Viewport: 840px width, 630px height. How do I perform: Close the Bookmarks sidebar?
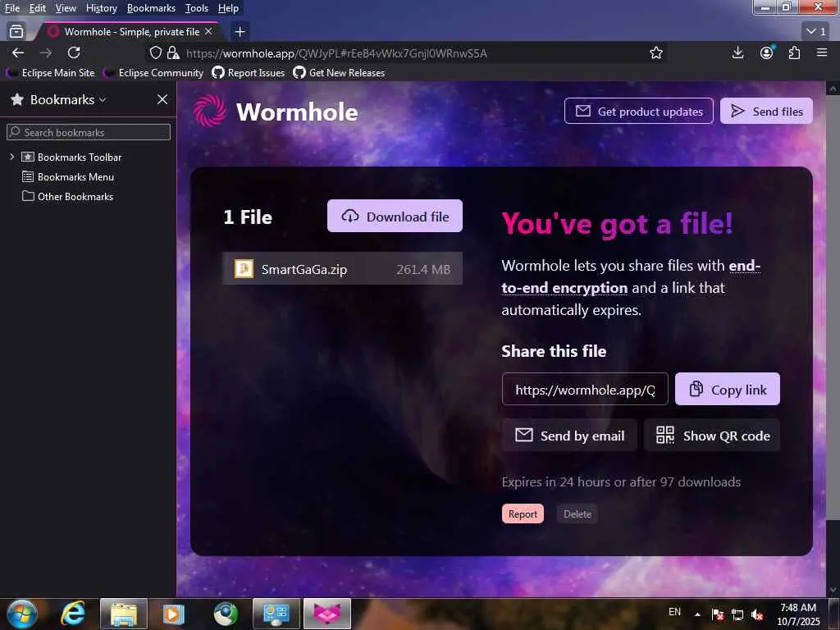(x=162, y=99)
